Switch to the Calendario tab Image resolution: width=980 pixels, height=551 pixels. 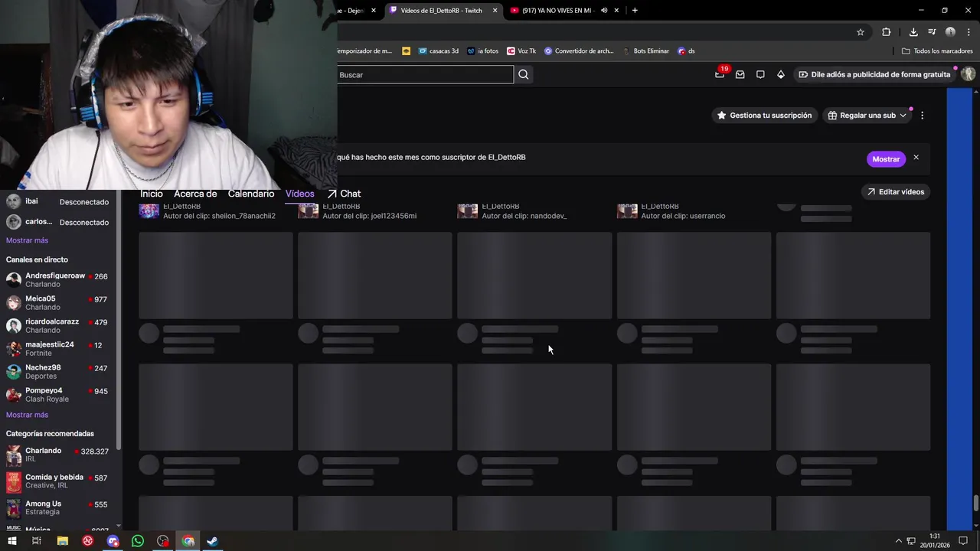click(251, 194)
